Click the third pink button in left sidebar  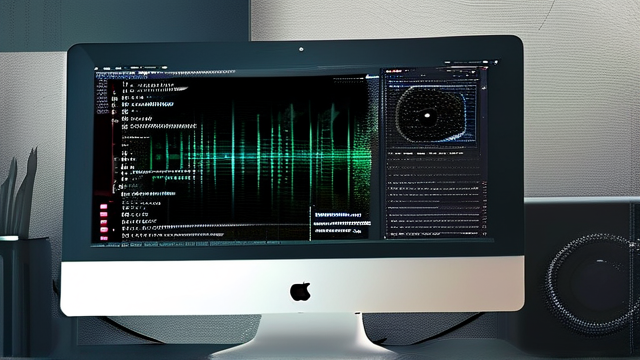click(104, 222)
